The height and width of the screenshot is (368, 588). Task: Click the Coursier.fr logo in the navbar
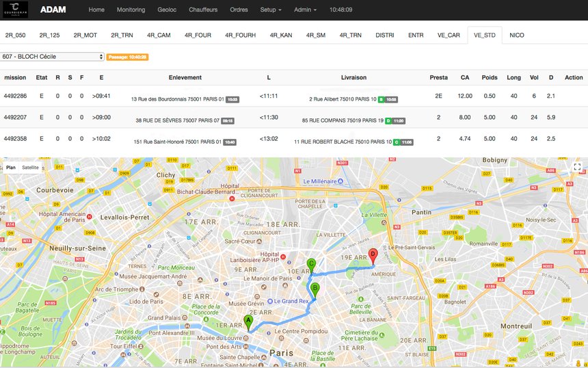(x=15, y=10)
